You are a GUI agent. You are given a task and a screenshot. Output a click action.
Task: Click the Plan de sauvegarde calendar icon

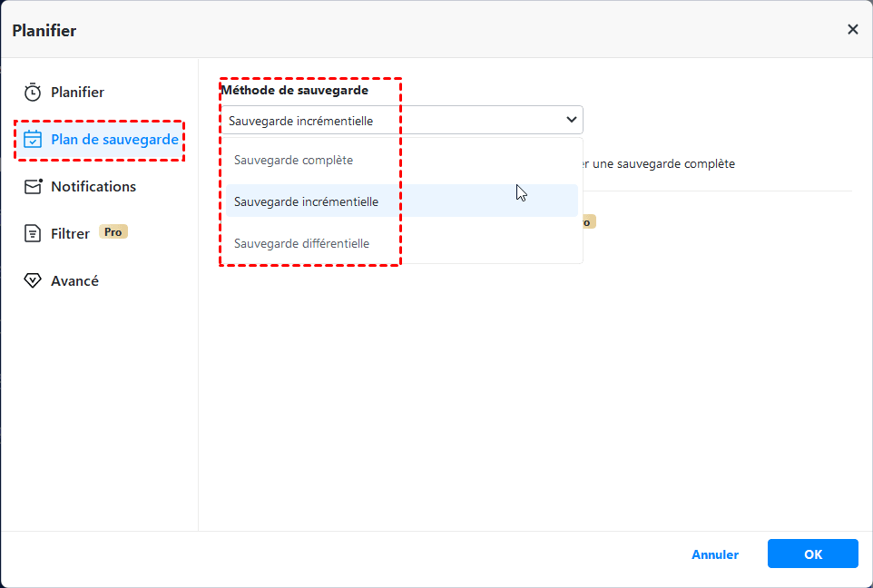point(33,140)
